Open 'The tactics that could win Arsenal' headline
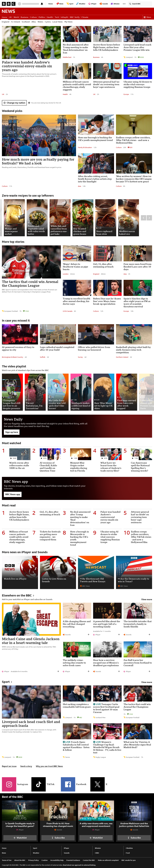This screenshot has width=154, height=868. pyautogui.click(x=30, y=284)
